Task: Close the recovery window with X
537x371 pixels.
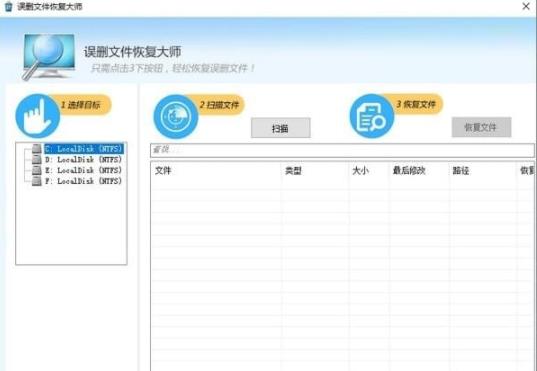Action: 526,6
